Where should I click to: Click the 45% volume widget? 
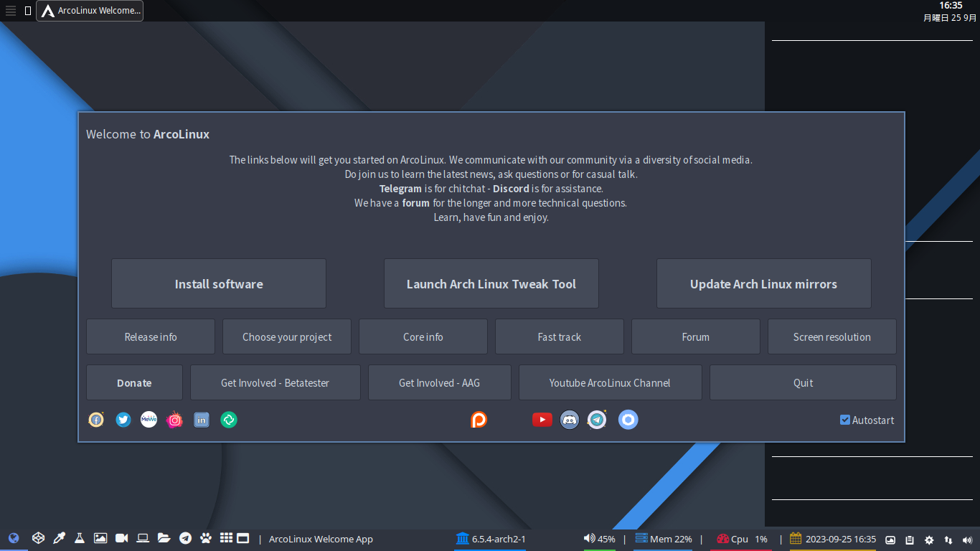599,539
